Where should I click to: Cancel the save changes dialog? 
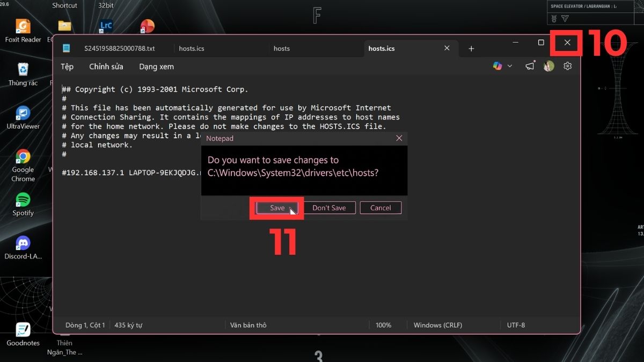tap(380, 208)
